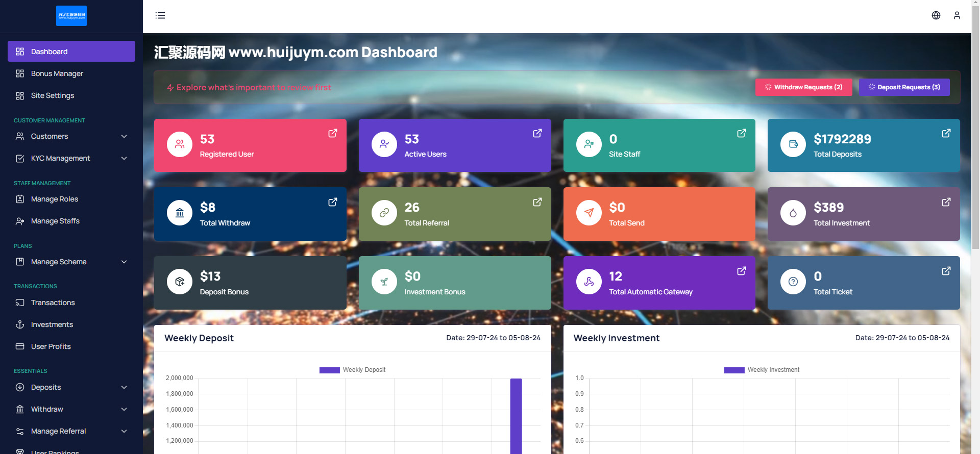The image size is (980, 454).
Task: Open external link on Total Deposits card
Action: click(x=946, y=133)
